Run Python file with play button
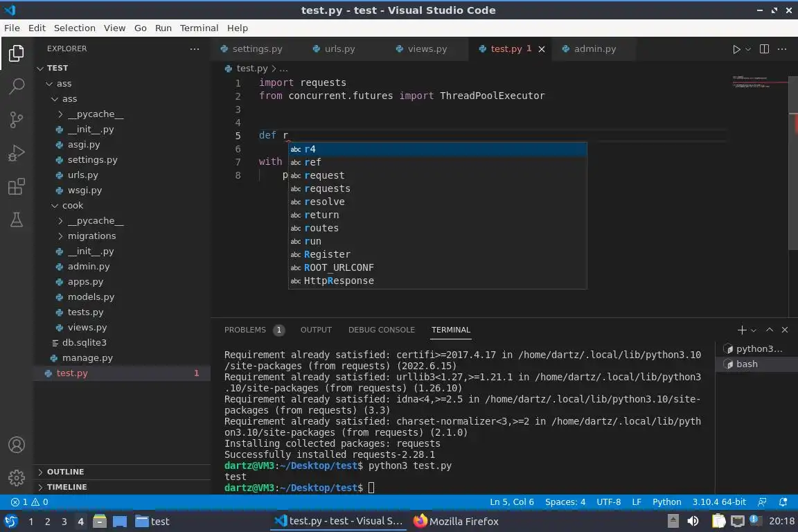798x532 pixels. click(x=736, y=49)
